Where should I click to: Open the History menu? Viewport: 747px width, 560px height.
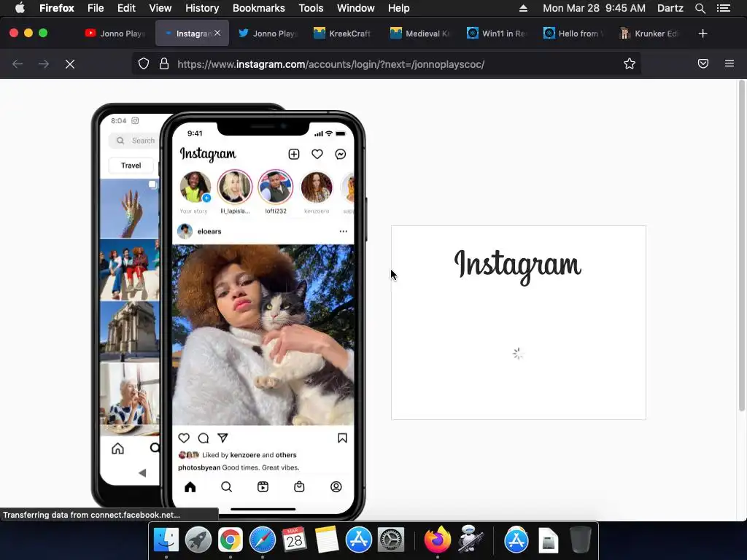click(202, 8)
